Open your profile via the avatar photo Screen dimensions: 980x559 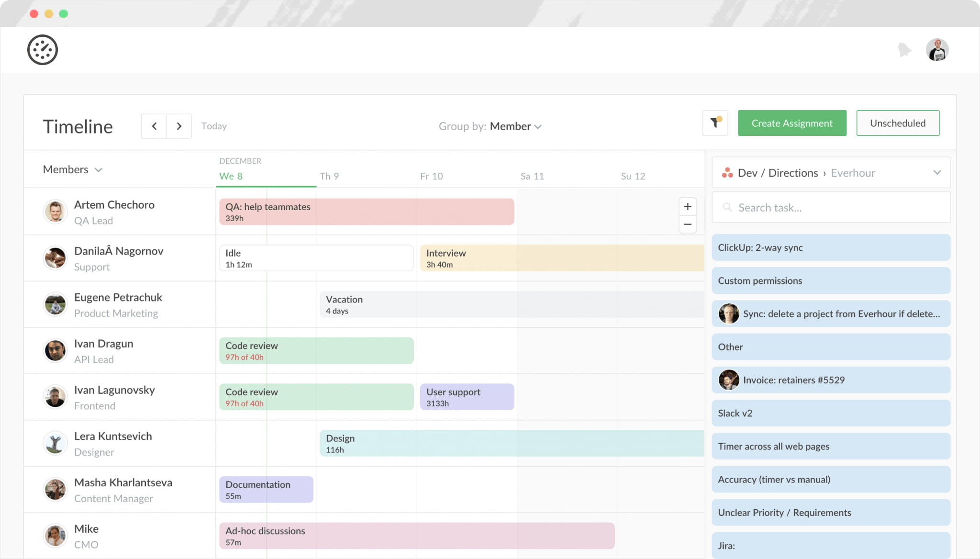pyautogui.click(x=937, y=49)
